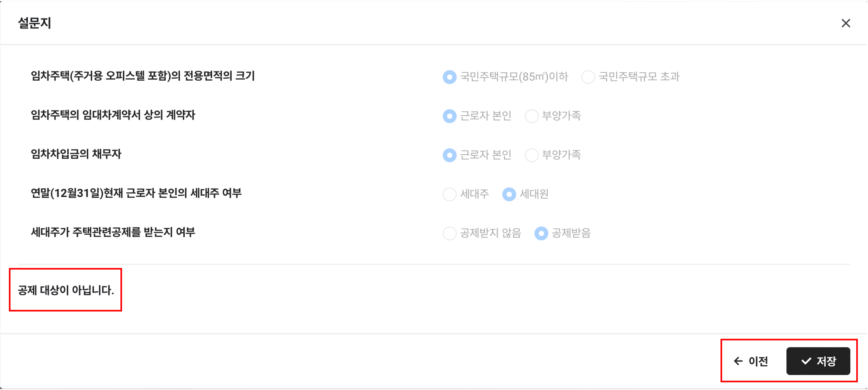Image resolution: width=868 pixels, height=390 pixels.
Task: Click the 근로자 본인의 세대주 여부 label
Action: [136, 193]
